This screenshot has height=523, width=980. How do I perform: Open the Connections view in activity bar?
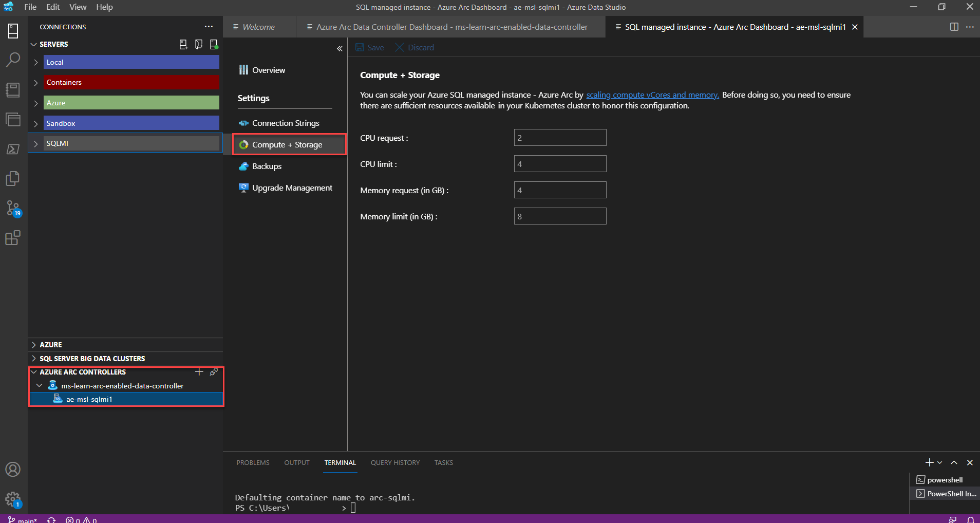click(13, 31)
